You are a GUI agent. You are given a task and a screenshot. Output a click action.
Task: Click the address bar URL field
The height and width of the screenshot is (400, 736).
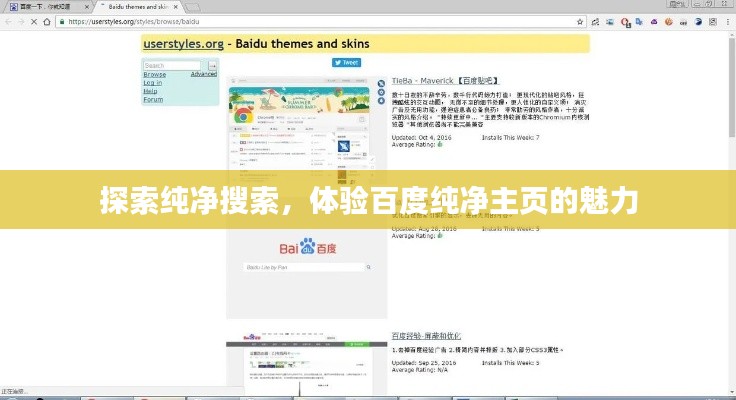[x=319, y=22]
